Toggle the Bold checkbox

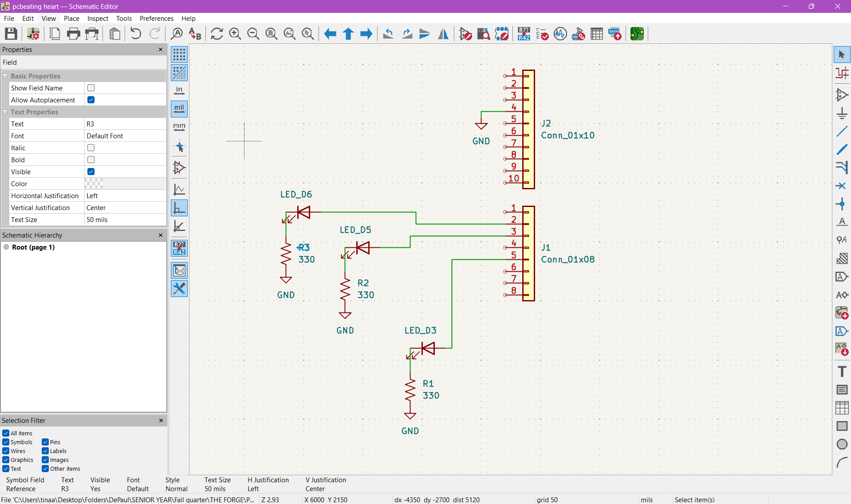[91, 160]
